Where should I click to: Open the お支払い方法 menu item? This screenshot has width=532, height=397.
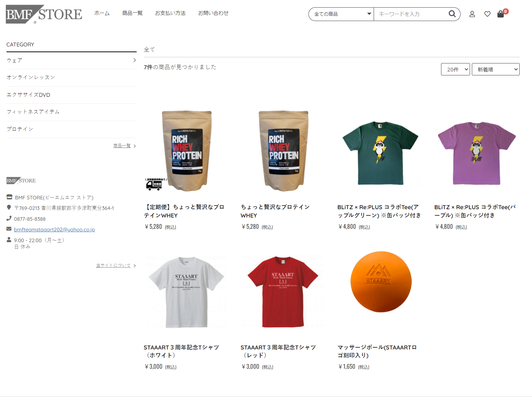pyautogui.click(x=170, y=13)
